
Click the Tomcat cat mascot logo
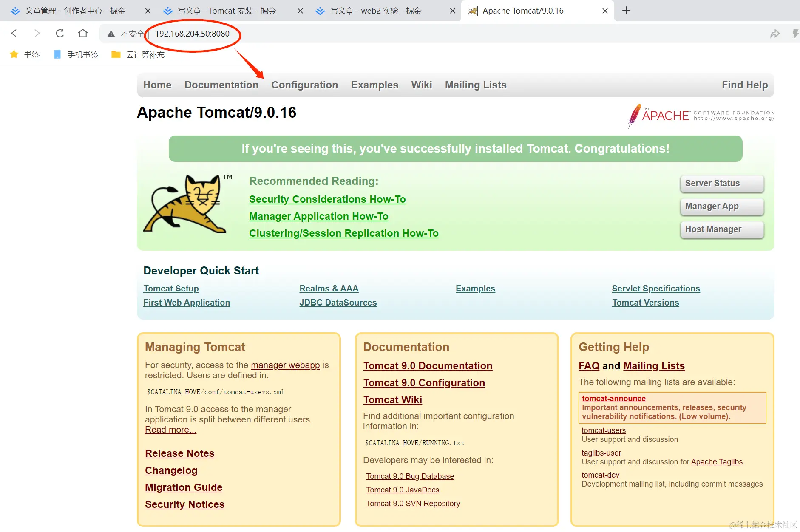coord(187,204)
